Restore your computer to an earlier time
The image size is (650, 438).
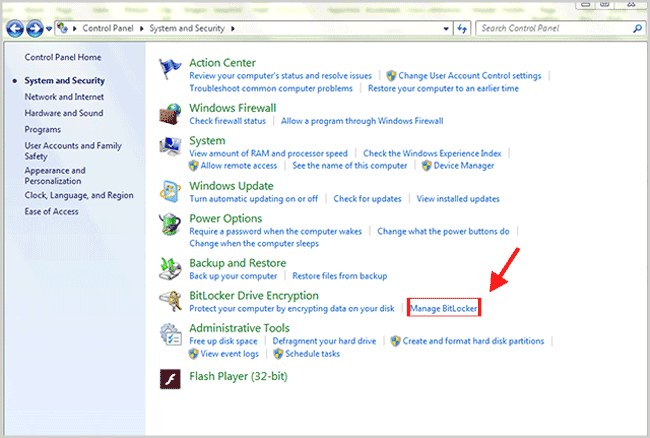[x=443, y=88]
